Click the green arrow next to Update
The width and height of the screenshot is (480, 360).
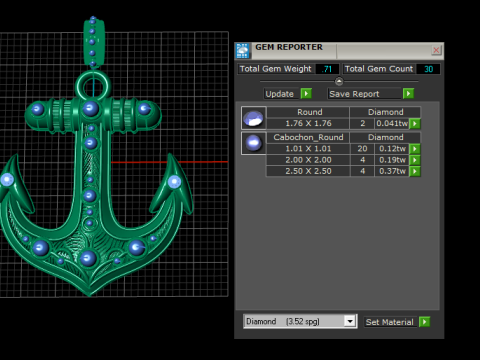(x=306, y=94)
